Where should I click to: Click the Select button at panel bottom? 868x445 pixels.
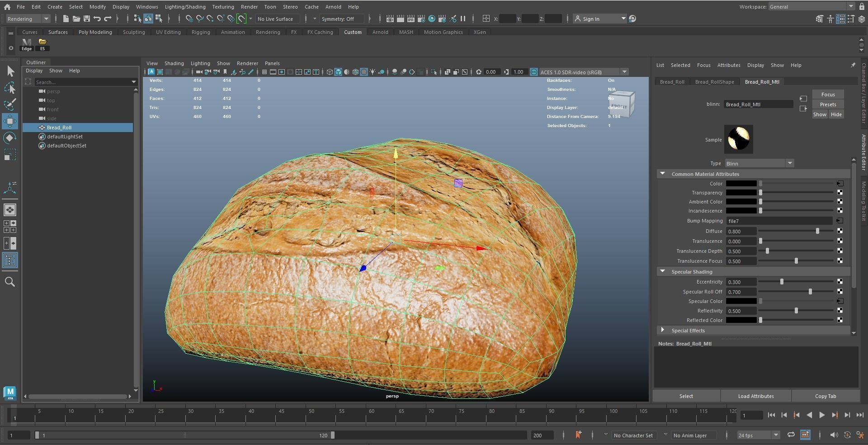(x=686, y=396)
